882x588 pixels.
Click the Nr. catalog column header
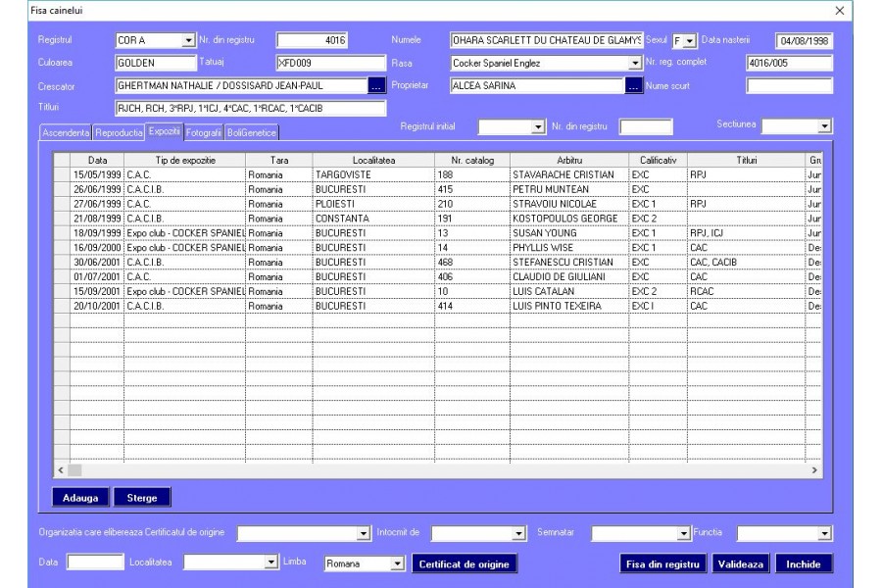click(x=472, y=161)
